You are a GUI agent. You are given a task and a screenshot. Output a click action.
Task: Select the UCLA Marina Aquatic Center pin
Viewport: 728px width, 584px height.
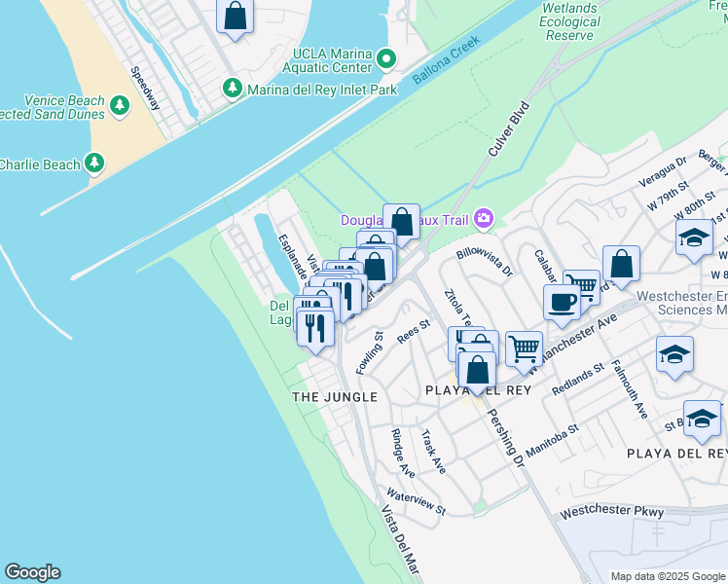coord(385,59)
